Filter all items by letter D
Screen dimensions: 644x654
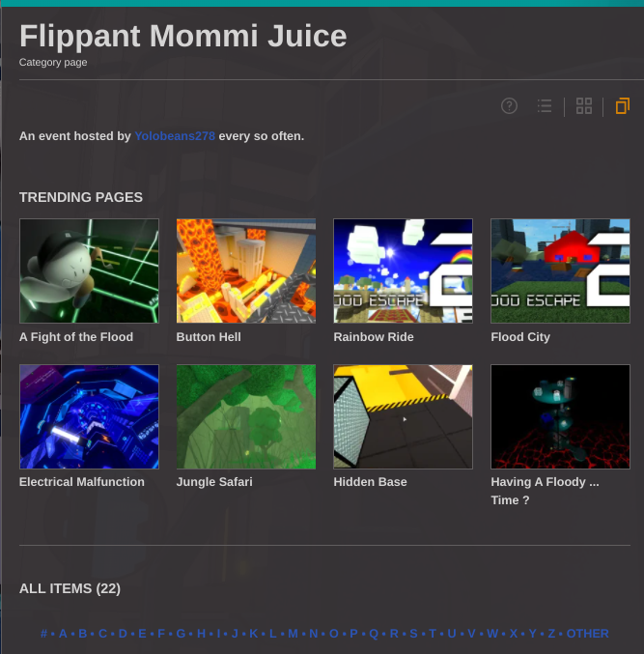[x=123, y=634]
